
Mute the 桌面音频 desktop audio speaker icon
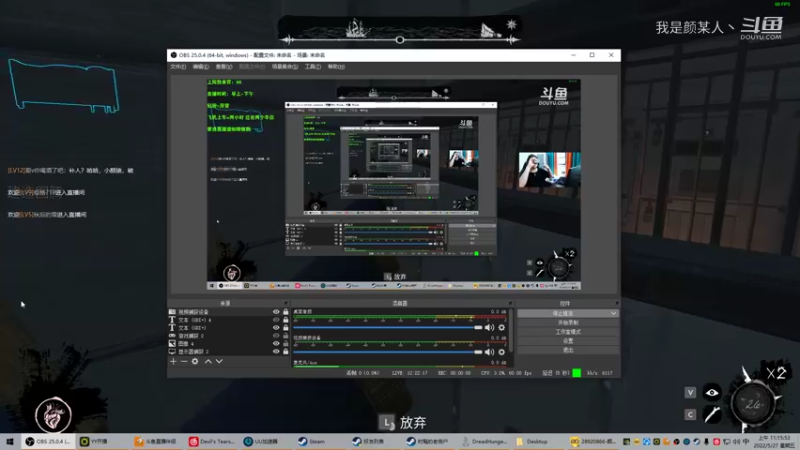coord(489,328)
